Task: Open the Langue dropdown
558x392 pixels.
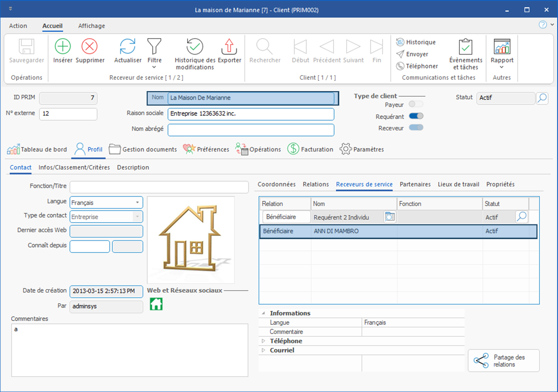Action: tap(137, 203)
